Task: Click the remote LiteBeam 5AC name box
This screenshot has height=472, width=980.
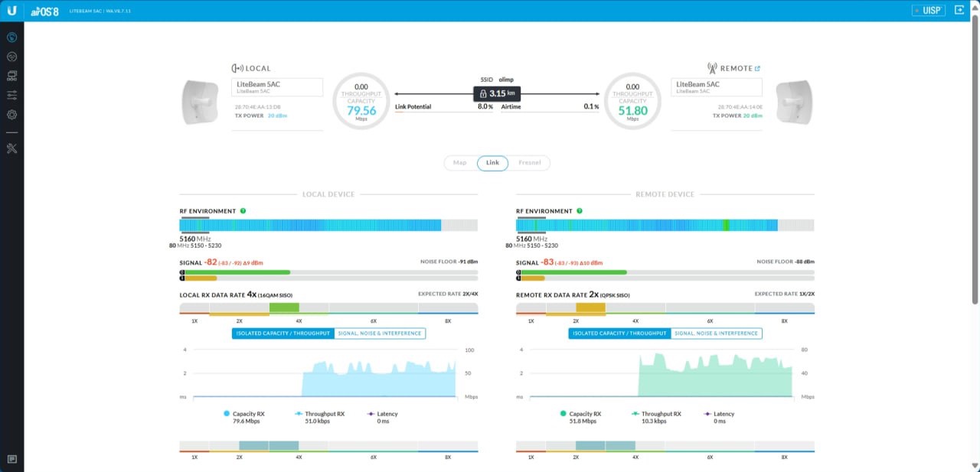Action: [717, 87]
